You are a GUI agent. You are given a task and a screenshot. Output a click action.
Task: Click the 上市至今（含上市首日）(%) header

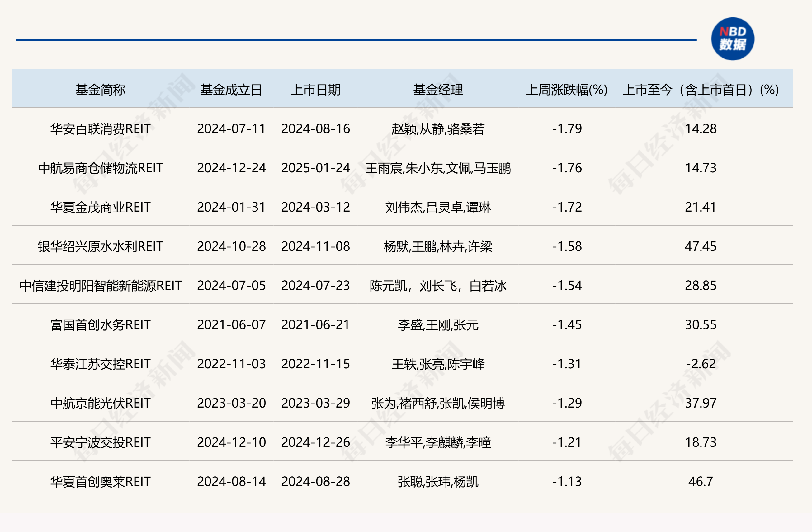(701, 90)
